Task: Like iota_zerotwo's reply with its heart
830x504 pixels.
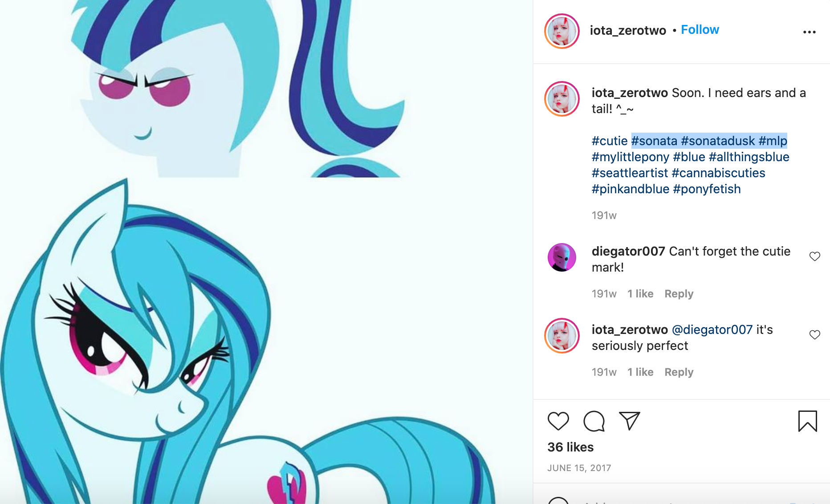Action: click(x=814, y=335)
